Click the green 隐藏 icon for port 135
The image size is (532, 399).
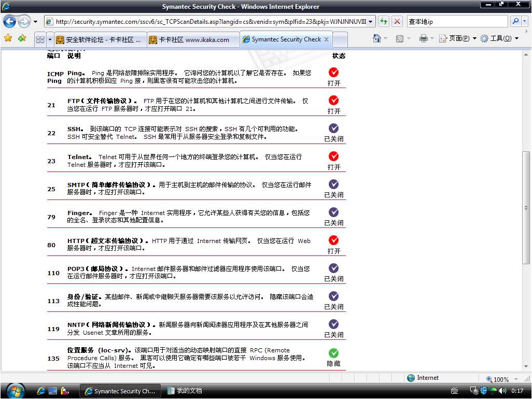coord(333,353)
